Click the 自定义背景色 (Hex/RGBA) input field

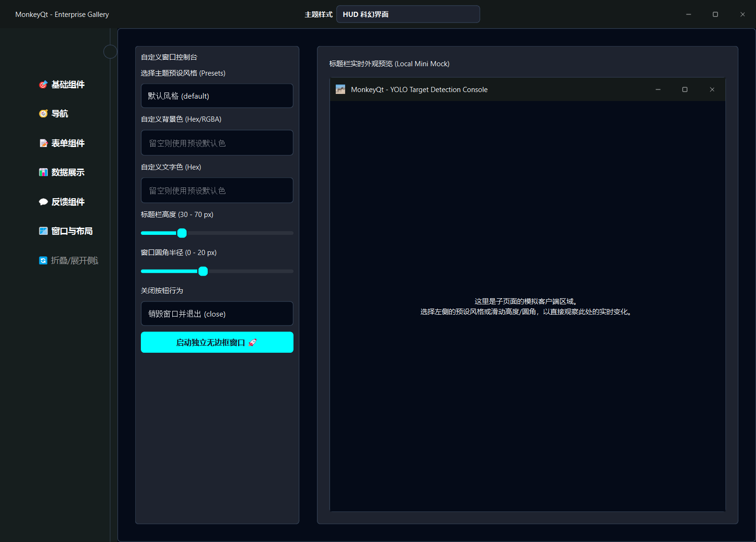pyautogui.click(x=217, y=143)
